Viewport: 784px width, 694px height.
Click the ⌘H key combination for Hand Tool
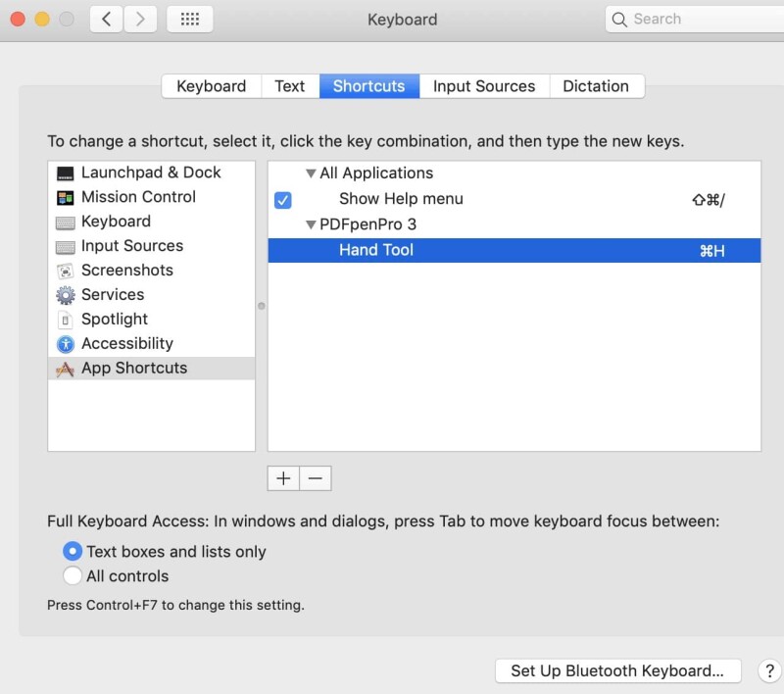click(711, 251)
